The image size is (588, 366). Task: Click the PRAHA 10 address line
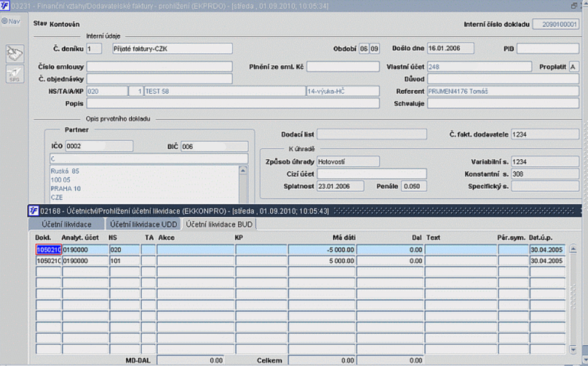click(66, 188)
